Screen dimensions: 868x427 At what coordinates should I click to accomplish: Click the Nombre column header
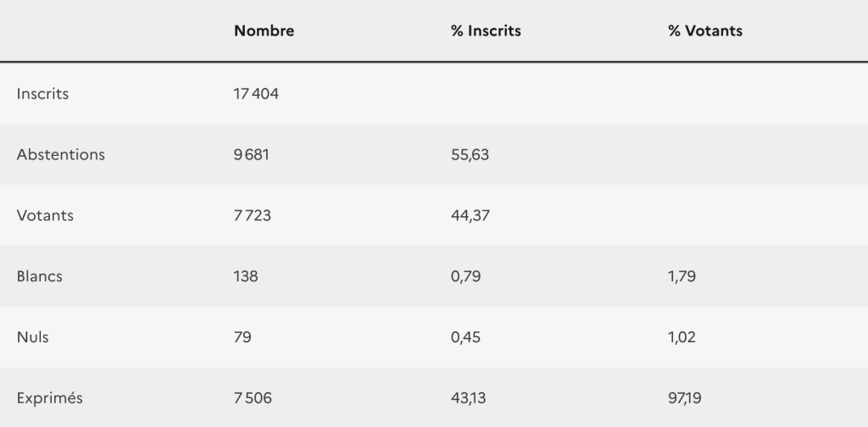tap(264, 31)
